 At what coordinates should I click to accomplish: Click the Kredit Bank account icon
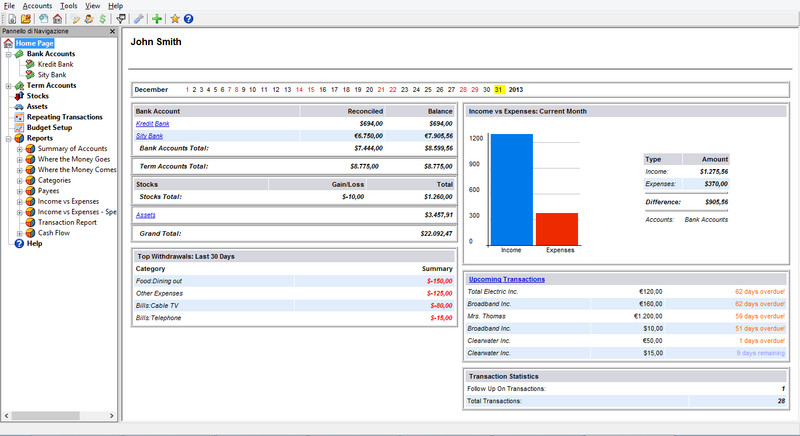pyautogui.click(x=30, y=64)
